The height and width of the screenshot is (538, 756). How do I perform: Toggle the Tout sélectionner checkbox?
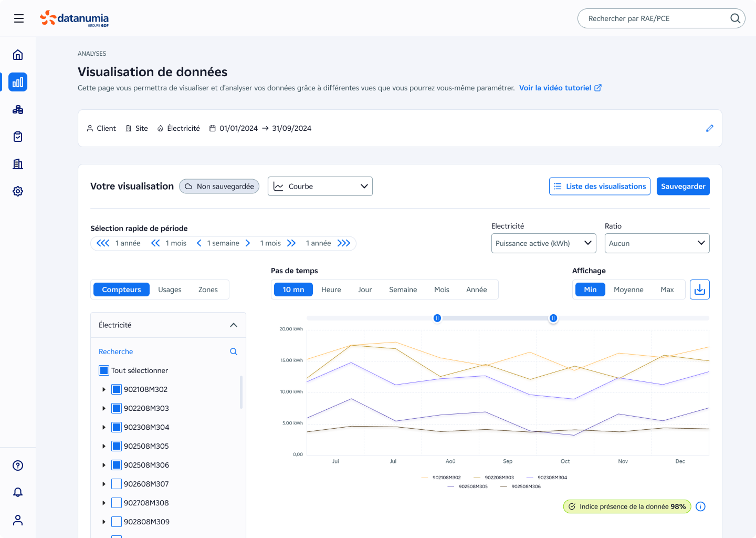click(x=104, y=370)
